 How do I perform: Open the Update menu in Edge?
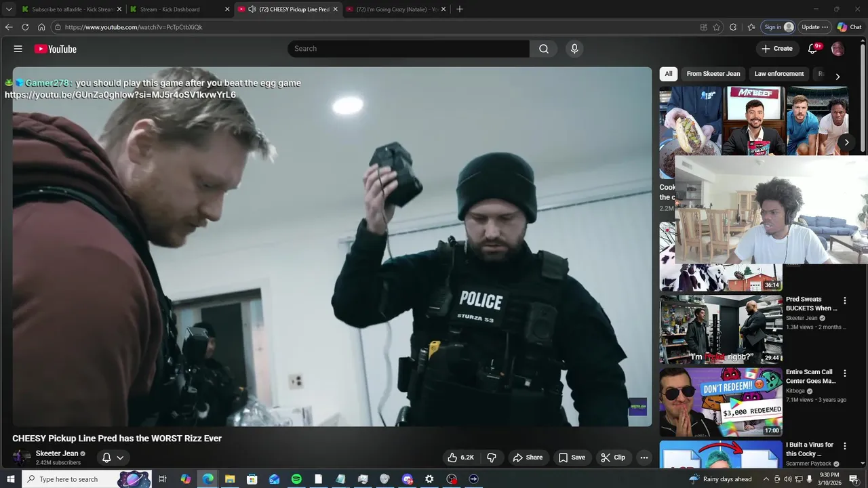point(815,27)
